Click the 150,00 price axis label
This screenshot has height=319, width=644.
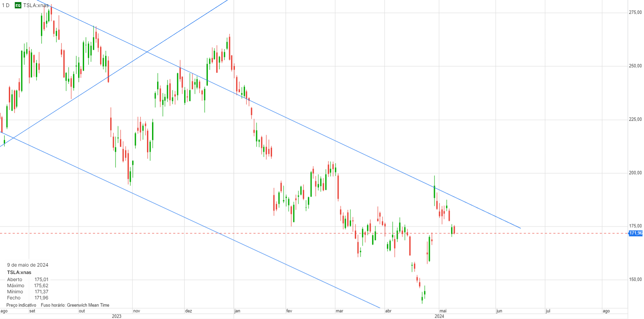635,279
